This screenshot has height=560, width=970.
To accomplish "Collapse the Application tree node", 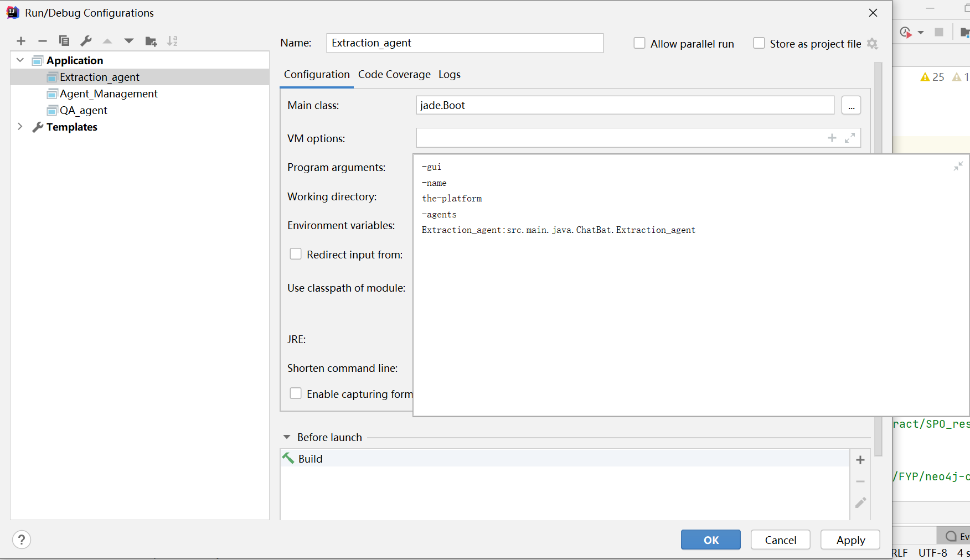I will (x=20, y=60).
